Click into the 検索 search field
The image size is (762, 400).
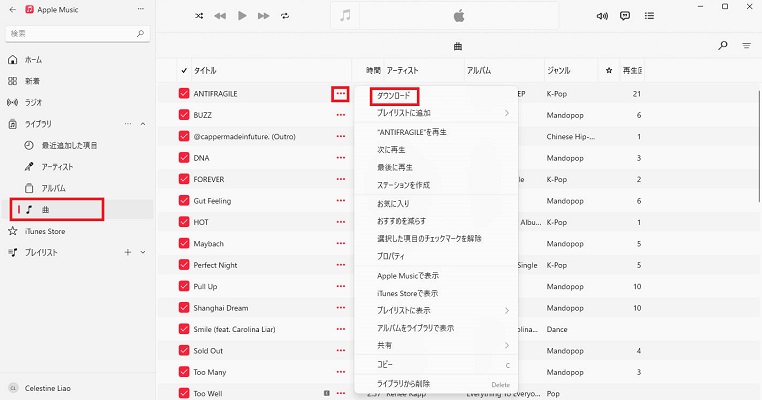point(78,34)
